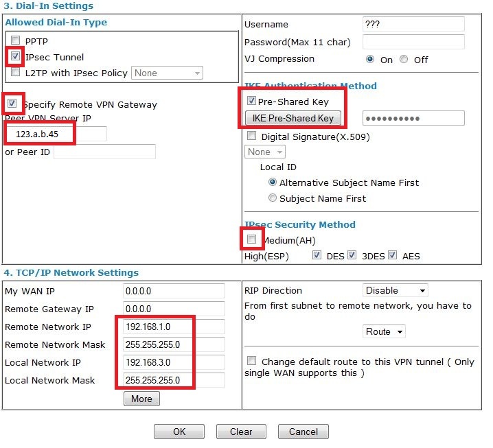The image size is (493, 448).
Task: Enable the PPTP dial-in checkbox
Action: (x=16, y=41)
